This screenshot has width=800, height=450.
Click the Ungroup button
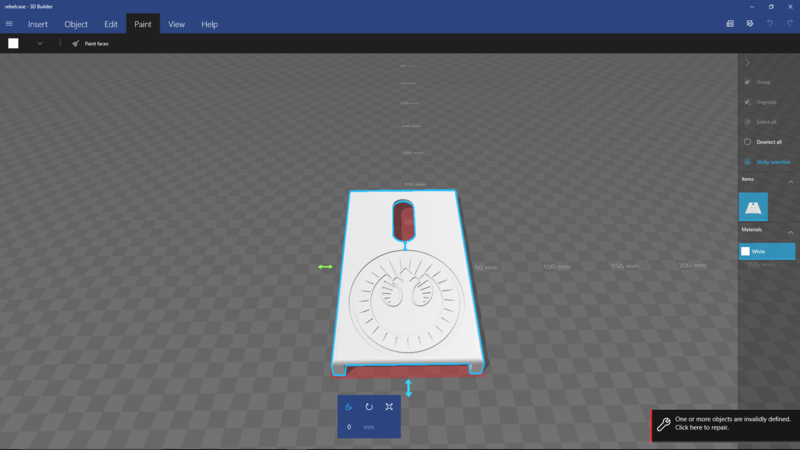(760, 102)
